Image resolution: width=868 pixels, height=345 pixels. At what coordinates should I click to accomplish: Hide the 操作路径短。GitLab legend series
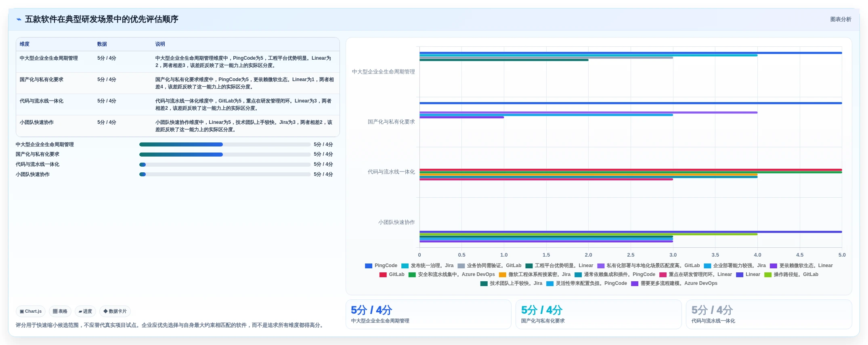point(791,274)
